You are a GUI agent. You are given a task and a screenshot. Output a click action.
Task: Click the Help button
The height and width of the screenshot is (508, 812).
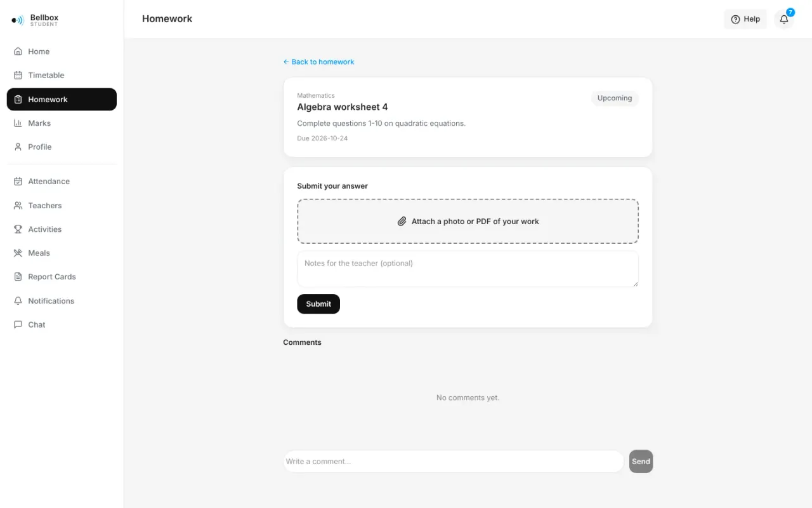click(x=745, y=19)
